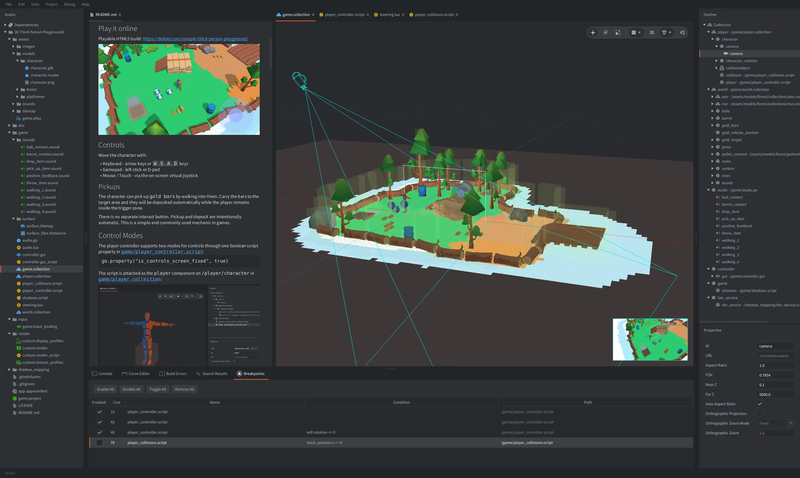Select the Scale tool in the scene toolbar
The width and height of the screenshot is (800, 478).
[x=617, y=32]
